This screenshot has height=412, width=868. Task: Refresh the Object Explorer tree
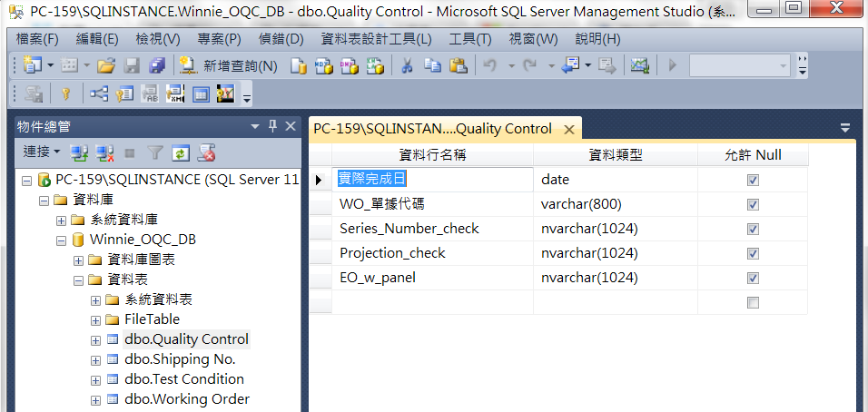tap(181, 153)
